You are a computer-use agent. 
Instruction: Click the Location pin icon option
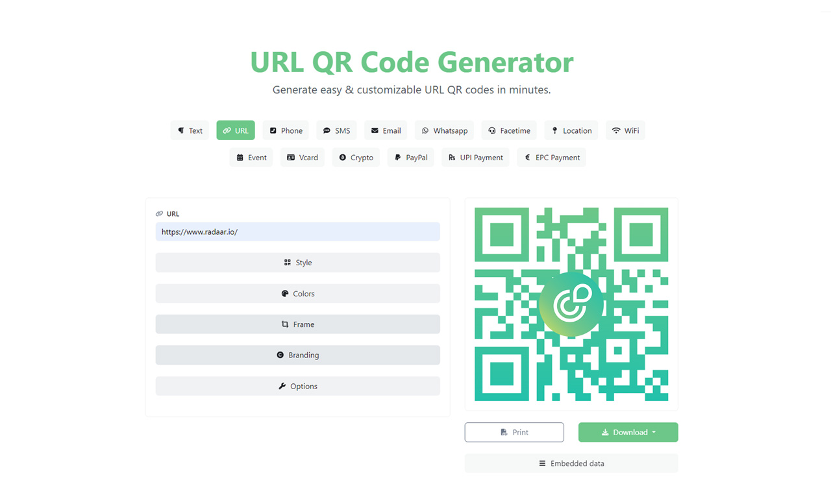[554, 130]
